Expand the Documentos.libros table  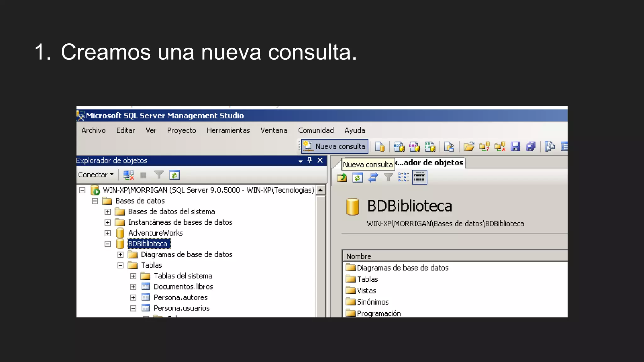pos(133,287)
